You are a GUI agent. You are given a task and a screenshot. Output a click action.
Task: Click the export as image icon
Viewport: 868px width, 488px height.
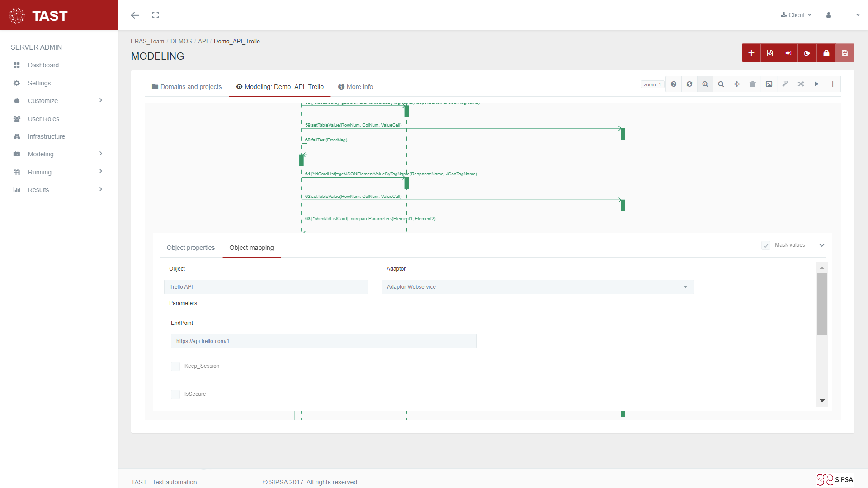(x=769, y=84)
